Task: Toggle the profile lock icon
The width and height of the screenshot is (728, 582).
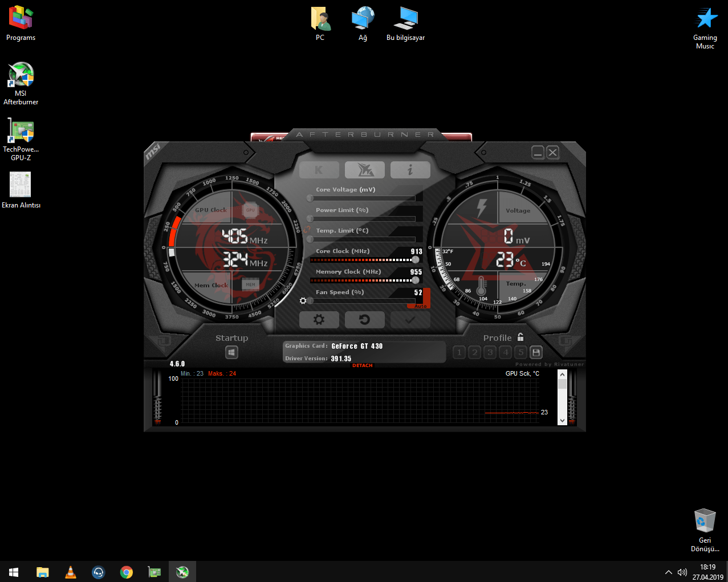Action: (x=520, y=337)
